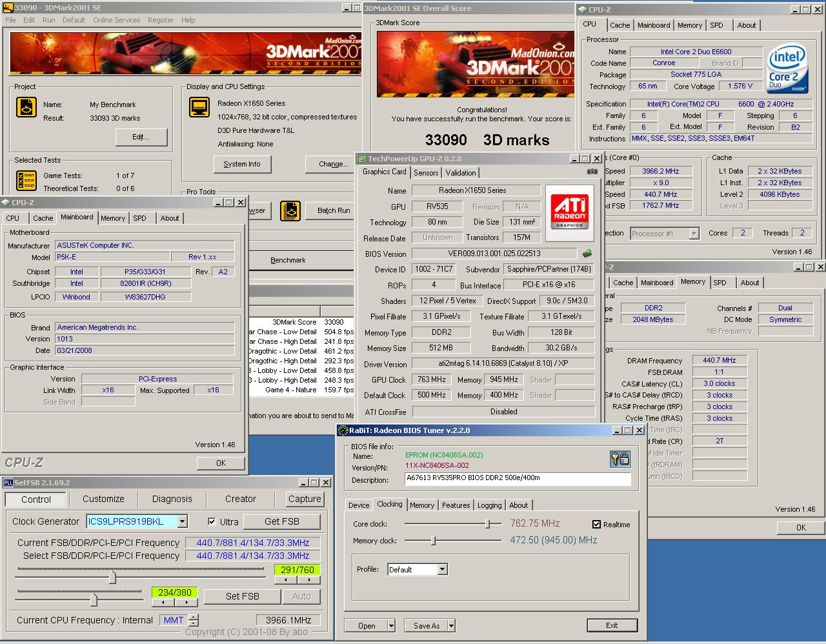Click the Selected Tests checklist icon
The image size is (826, 644).
[26, 180]
